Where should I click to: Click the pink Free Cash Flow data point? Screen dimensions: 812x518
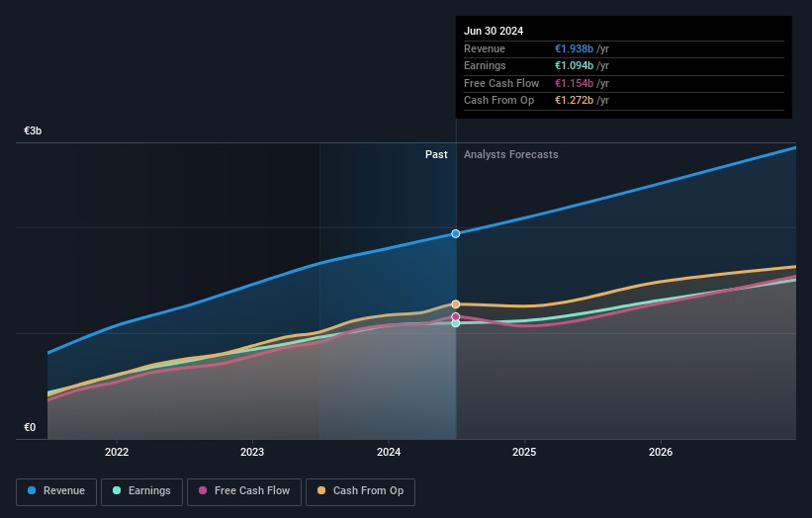[456, 316]
